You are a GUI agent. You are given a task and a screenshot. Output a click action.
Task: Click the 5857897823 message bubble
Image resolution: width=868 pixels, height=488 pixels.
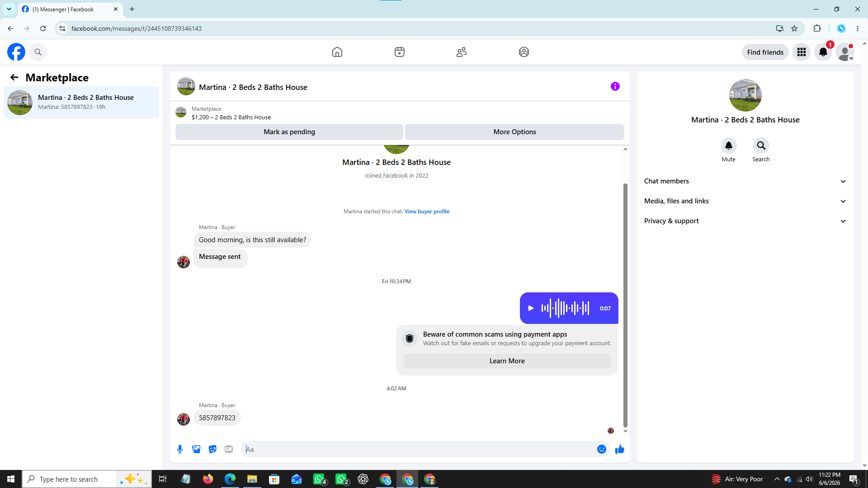click(217, 418)
